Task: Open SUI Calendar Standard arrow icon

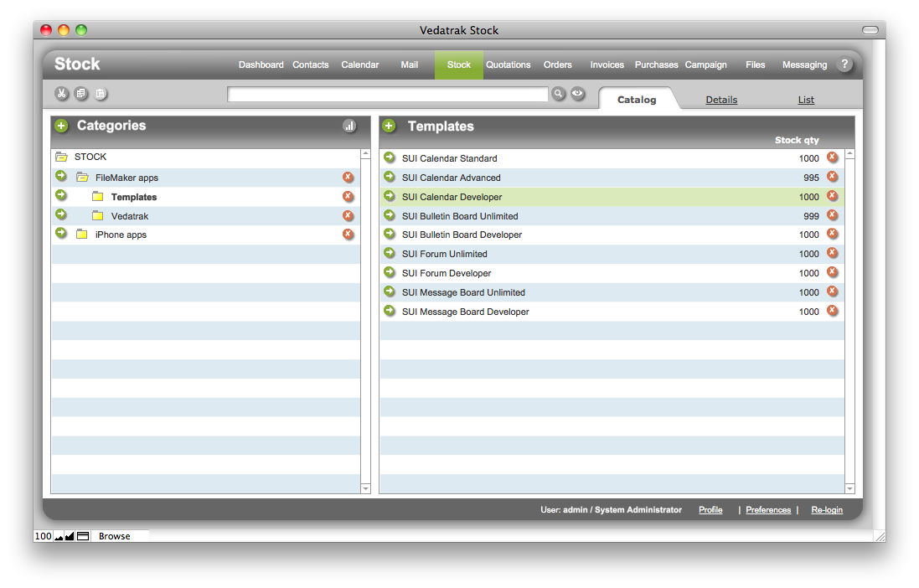Action: point(390,157)
